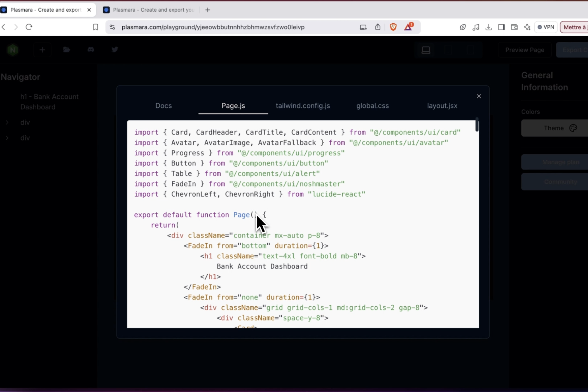Open the browser downloads icon
This screenshot has width=588, height=392.
pos(488,27)
